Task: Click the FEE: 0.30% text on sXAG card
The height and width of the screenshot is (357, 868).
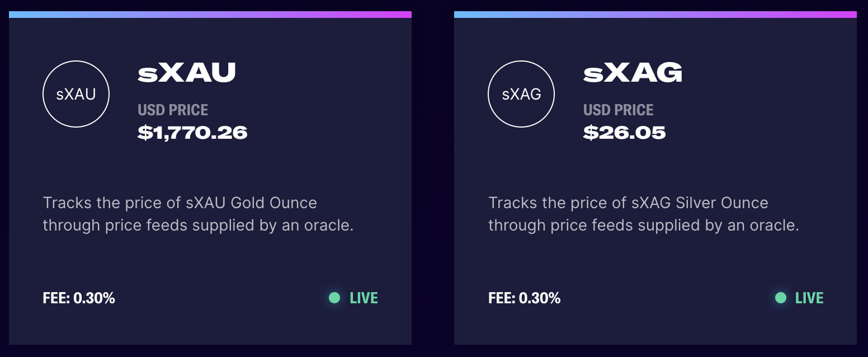Action: click(x=524, y=298)
